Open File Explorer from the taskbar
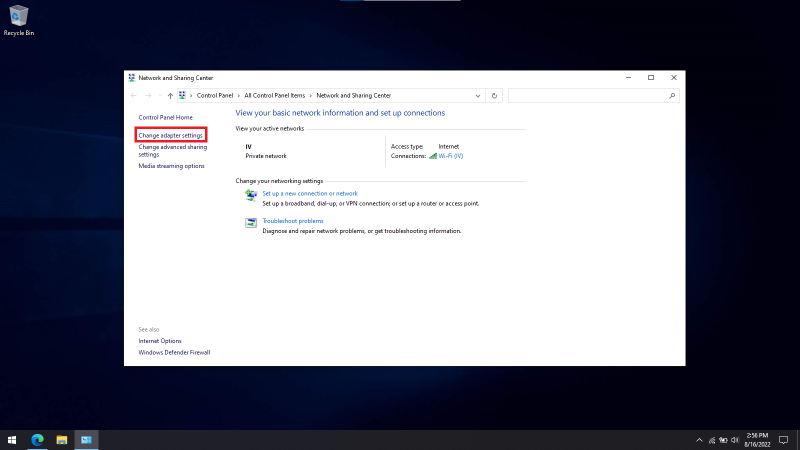Image resolution: width=800 pixels, height=450 pixels. 62,439
